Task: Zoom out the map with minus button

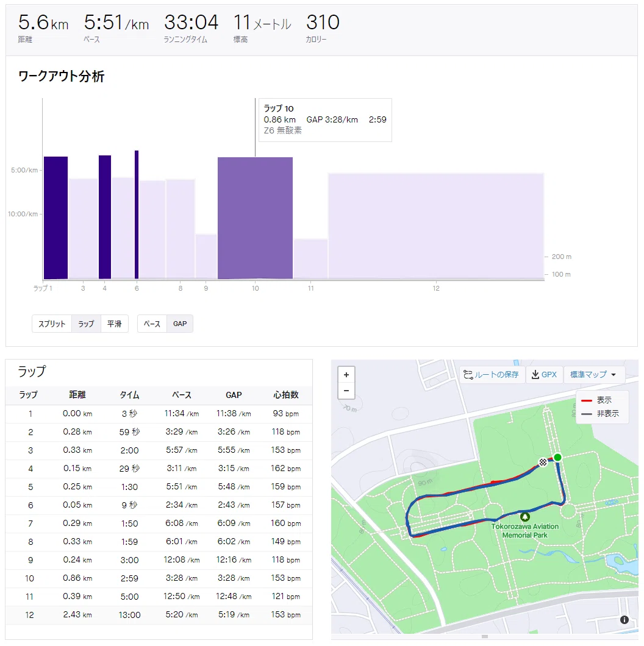Action: point(346,391)
